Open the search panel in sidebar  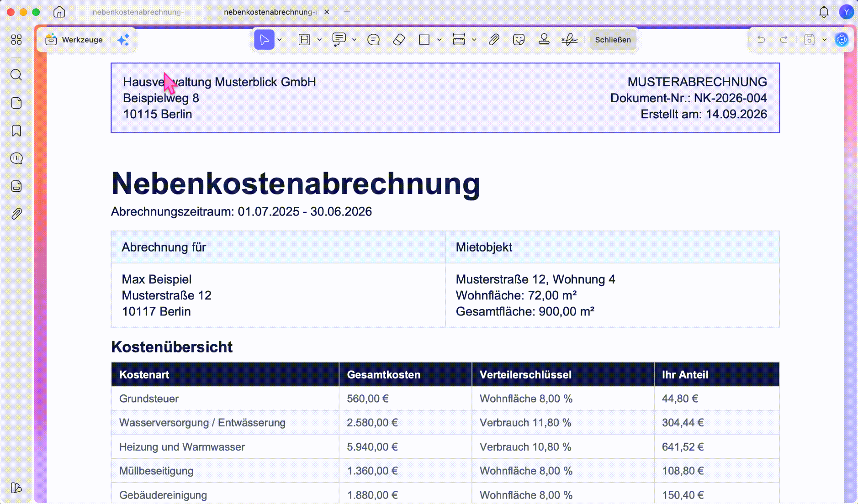(x=16, y=75)
